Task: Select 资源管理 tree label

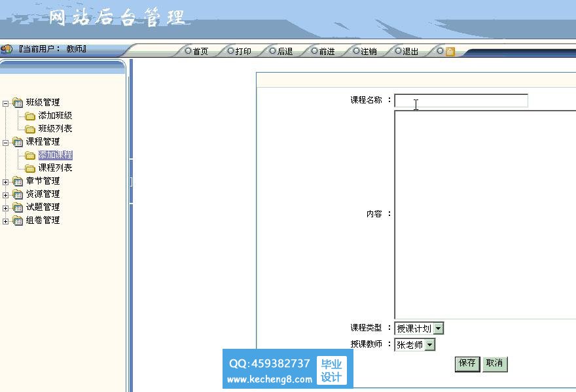Action: pyautogui.click(x=43, y=194)
